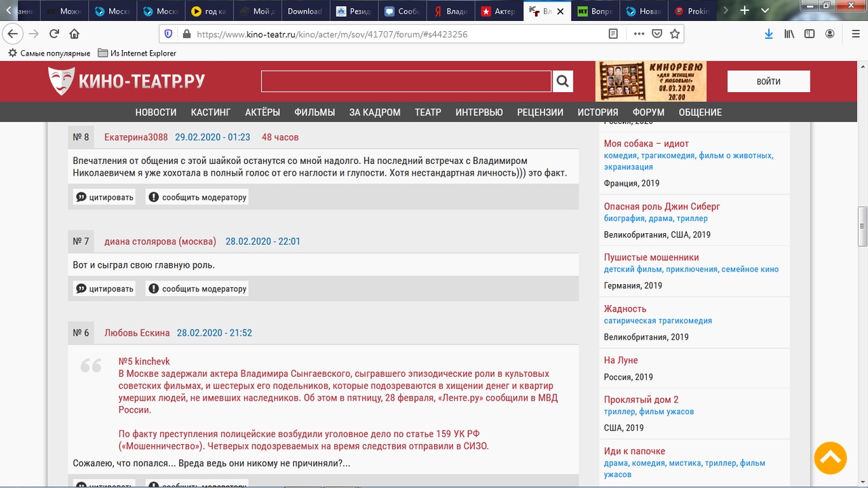Image resolution: width=868 pixels, height=488 pixels.
Task: Open РЕЦЕНЗИИ in site navigation
Action: click(x=540, y=113)
